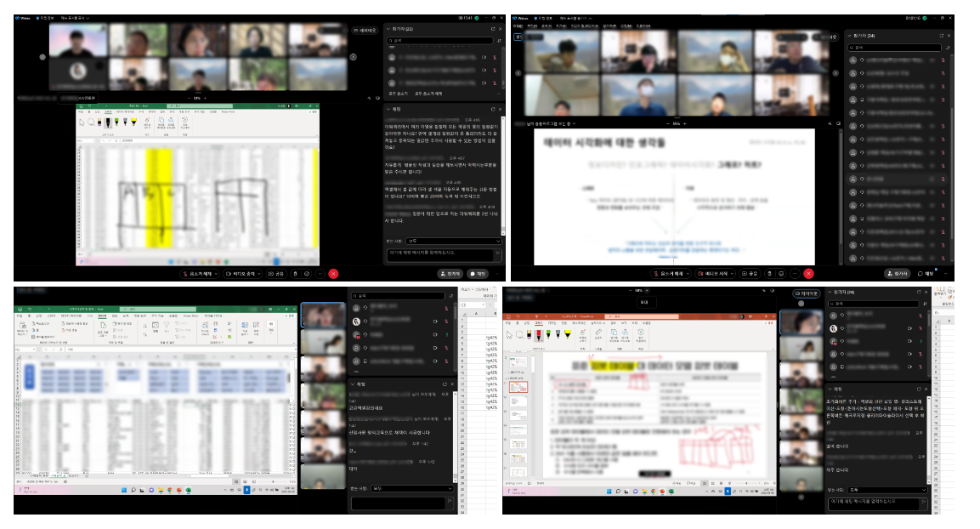Image resolution: width=980 pixels, height=529 pixels.
Task: Click 모두 음소거 in 참가자 (22) panel
Action: pos(398,94)
